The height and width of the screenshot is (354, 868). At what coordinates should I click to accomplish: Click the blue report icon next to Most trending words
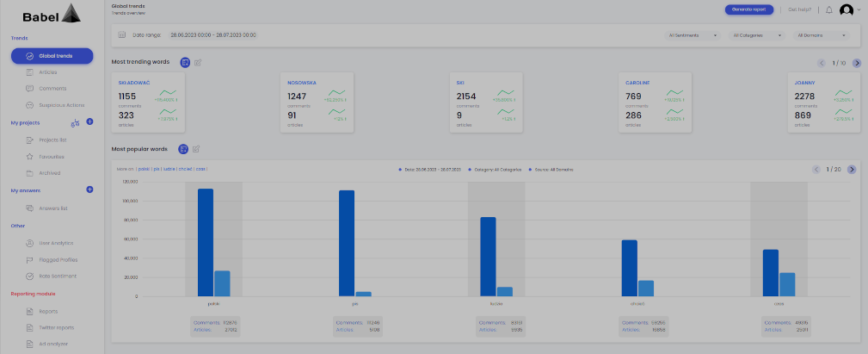185,62
